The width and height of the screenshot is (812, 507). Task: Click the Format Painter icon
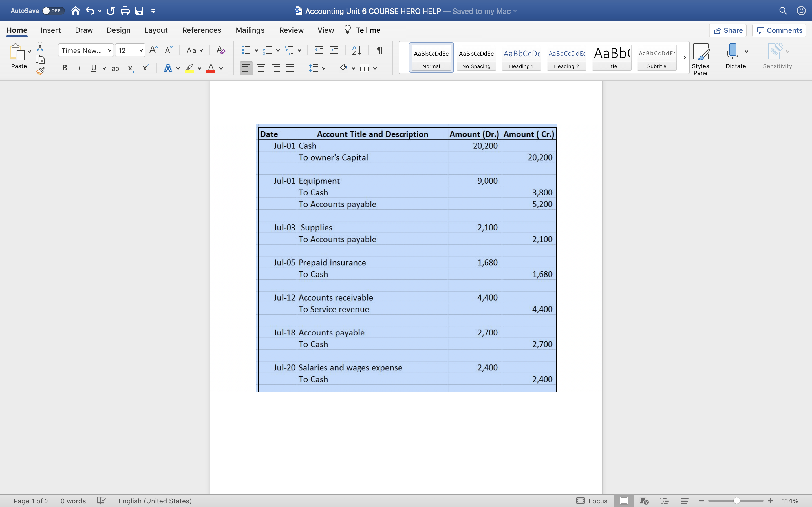[40, 71]
